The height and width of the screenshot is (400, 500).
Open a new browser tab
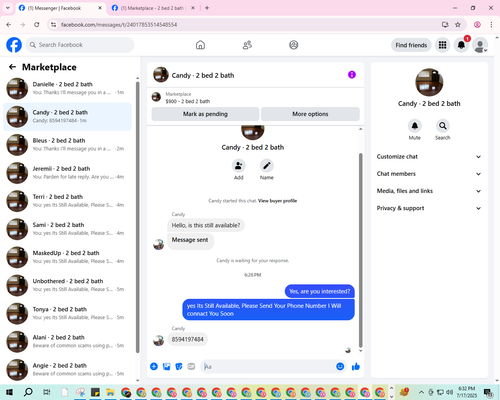point(207,8)
